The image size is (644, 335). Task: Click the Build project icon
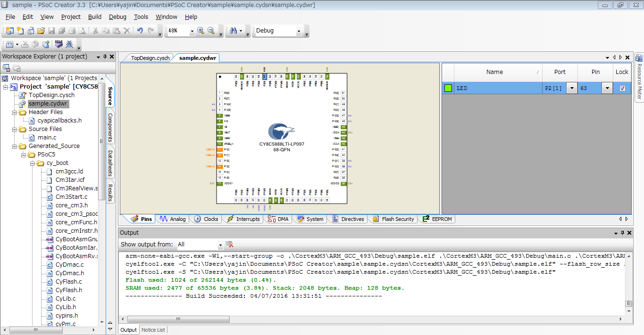(9, 44)
